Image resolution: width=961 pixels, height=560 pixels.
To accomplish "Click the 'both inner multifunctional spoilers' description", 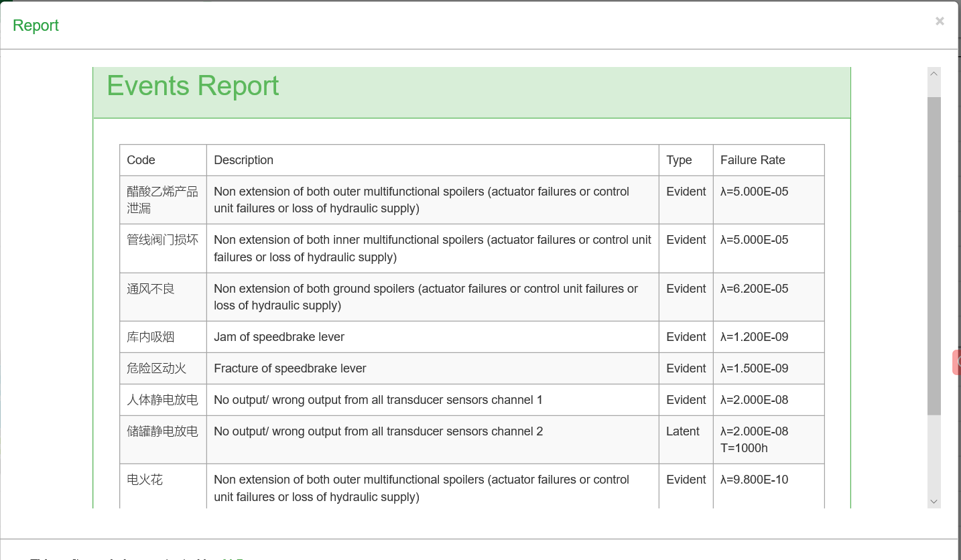I will point(432,249).
